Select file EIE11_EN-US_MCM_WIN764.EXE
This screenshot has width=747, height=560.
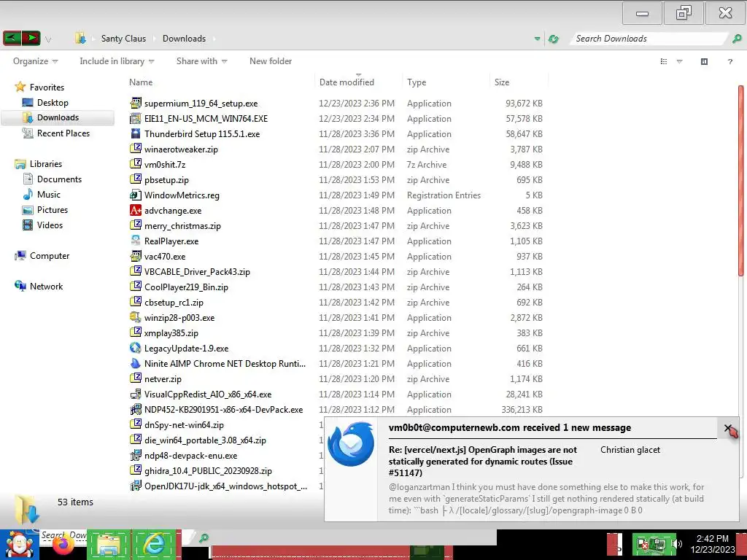point(206,119)
